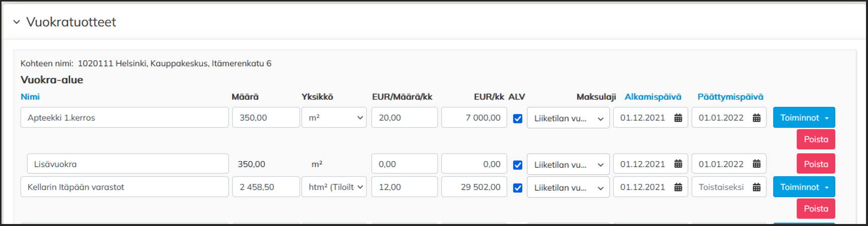Expand Maksulaji dropdown on Apteekki row
Image resolution: width=868 pixels, height=226 pixels.
coord(568,119)
